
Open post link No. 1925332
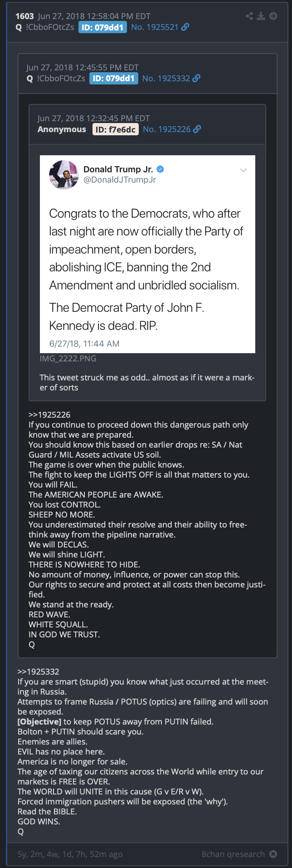coord(166,79)
